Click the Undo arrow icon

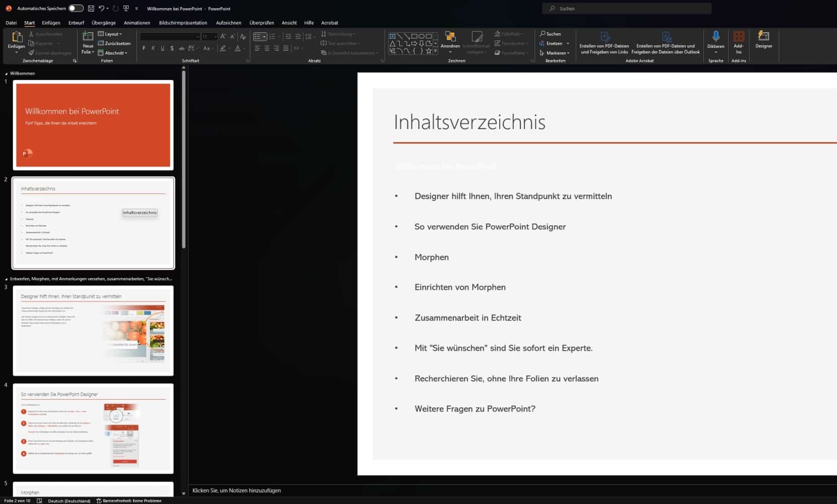click(101, 9)
